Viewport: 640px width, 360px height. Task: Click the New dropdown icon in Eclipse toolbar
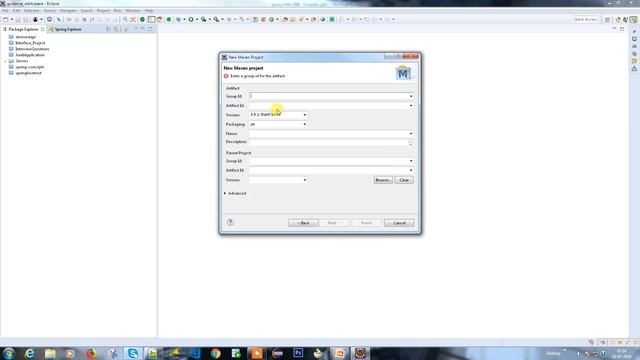6,19
